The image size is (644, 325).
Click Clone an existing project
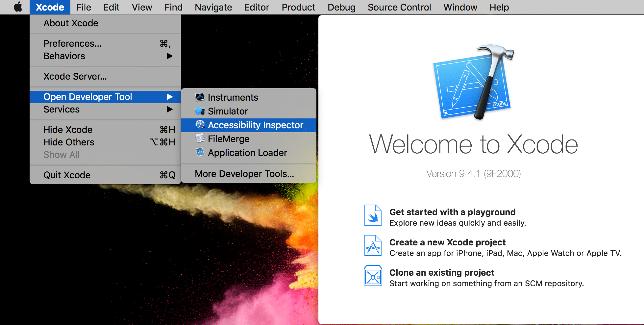(x=442, y=273)
